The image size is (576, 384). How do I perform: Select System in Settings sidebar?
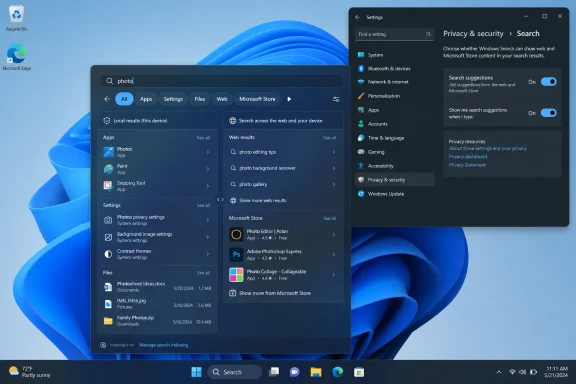click(x=395, y=55)
